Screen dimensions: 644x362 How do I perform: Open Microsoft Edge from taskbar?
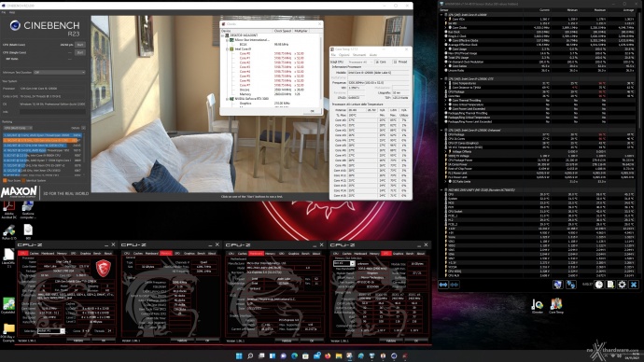click(295, 355)
